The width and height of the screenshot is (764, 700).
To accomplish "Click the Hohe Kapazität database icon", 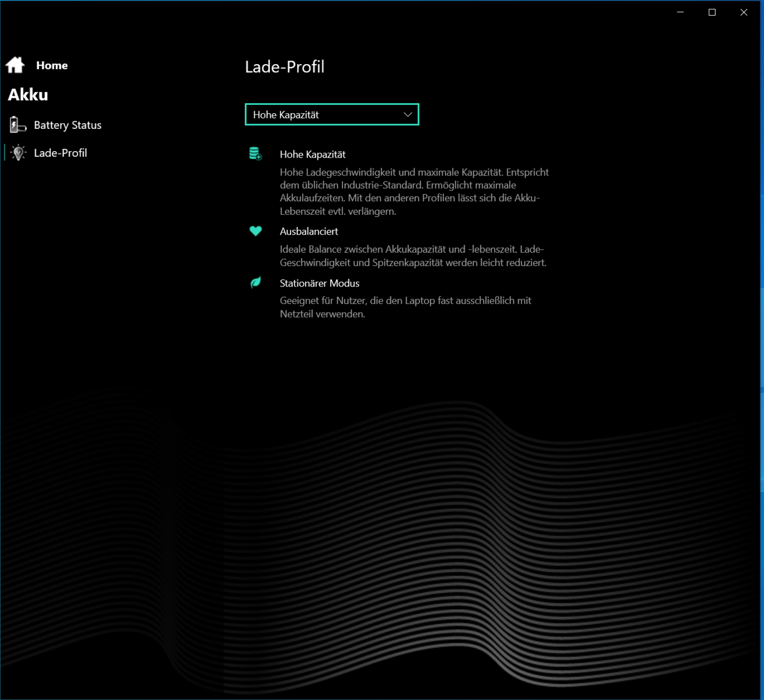I will [255, 154].
